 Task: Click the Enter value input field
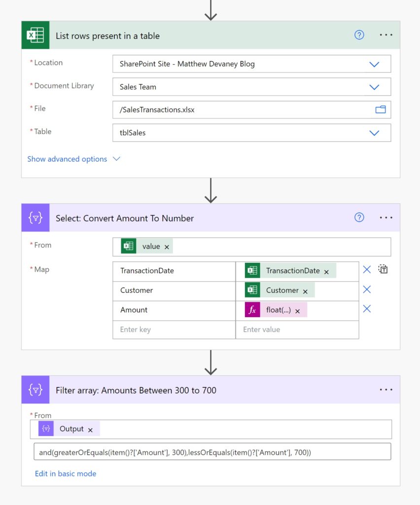click(297, 330)
